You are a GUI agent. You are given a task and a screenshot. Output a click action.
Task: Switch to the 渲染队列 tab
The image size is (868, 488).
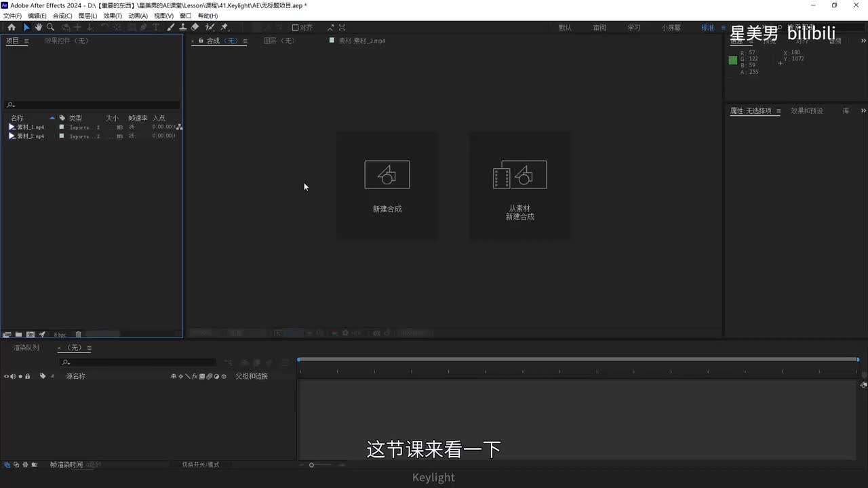pyautogui.click(x=26, y=348)
